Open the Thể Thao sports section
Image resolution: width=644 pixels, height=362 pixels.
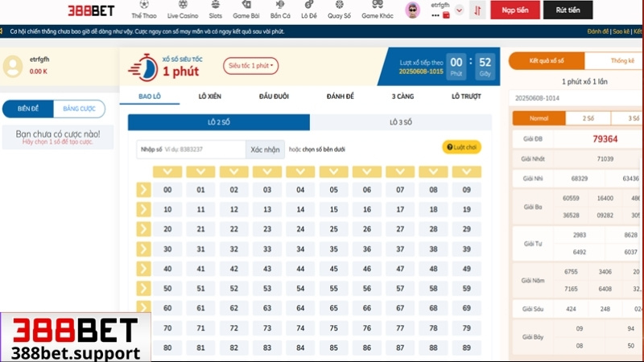144,10
